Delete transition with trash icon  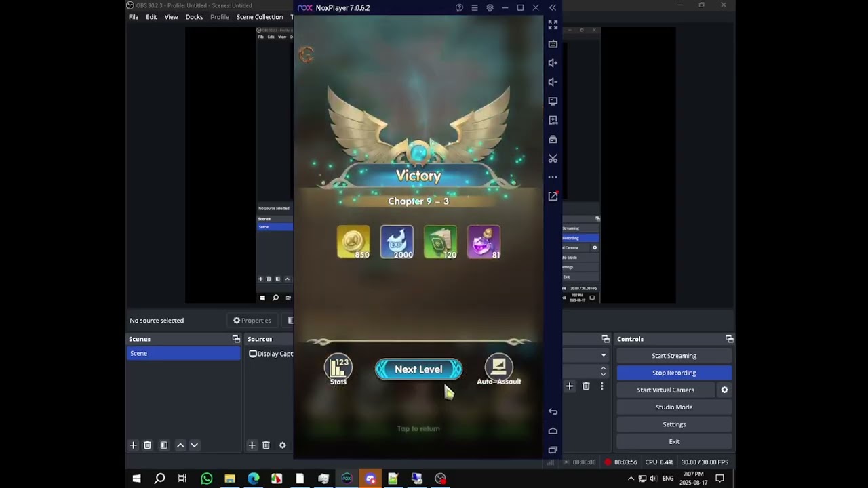(x=586, y=386)
